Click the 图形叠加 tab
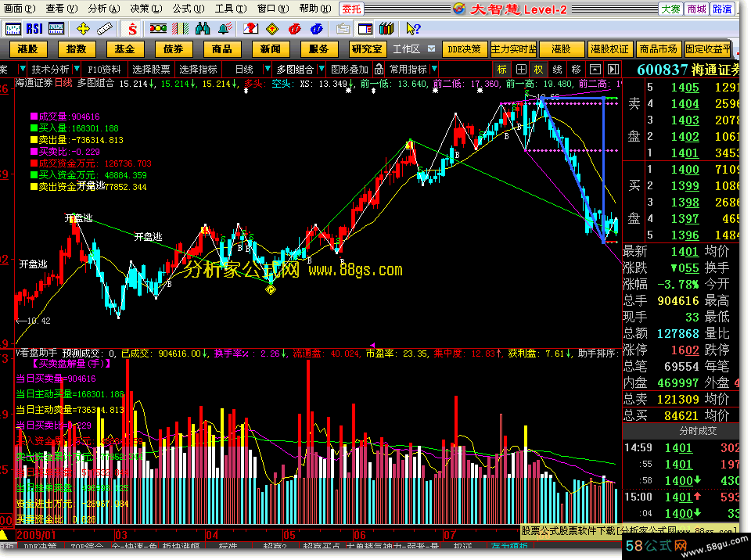 (x=350, y=70)
